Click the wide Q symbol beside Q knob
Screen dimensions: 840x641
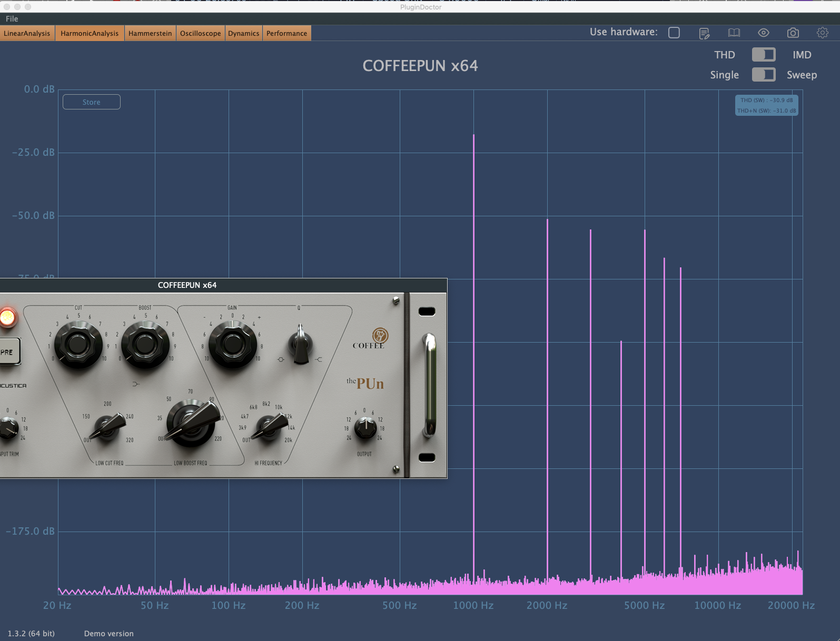click(x=319, y=359)
